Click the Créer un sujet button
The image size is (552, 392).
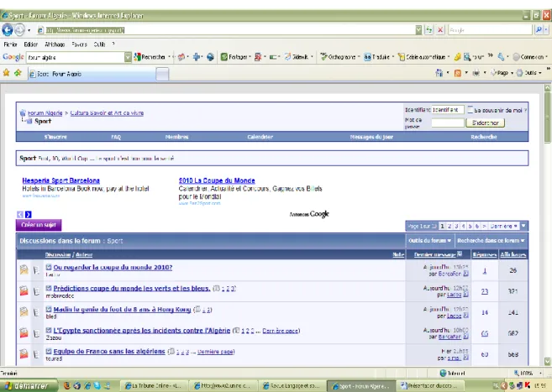(39, 225)
